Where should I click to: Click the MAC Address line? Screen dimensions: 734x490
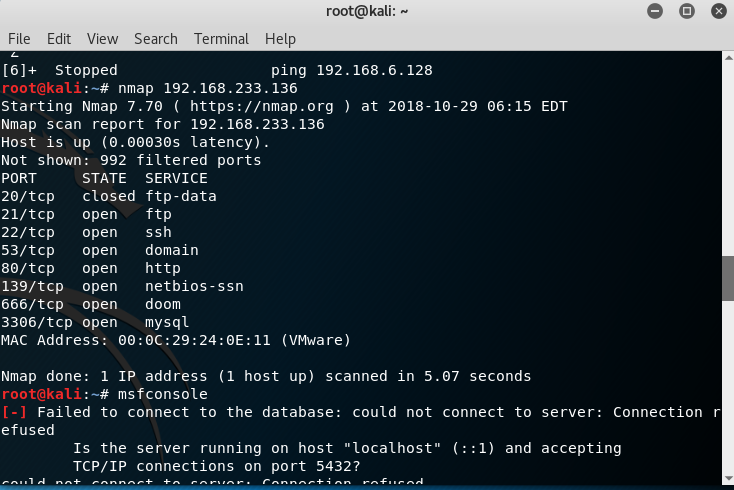[x=175, y=340]
